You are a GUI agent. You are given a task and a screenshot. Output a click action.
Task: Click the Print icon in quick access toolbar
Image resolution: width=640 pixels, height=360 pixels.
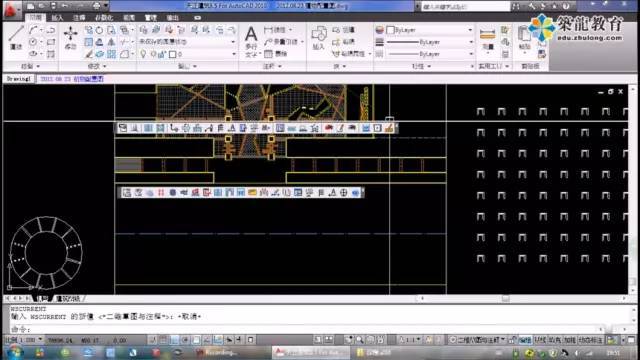(96, 6)
